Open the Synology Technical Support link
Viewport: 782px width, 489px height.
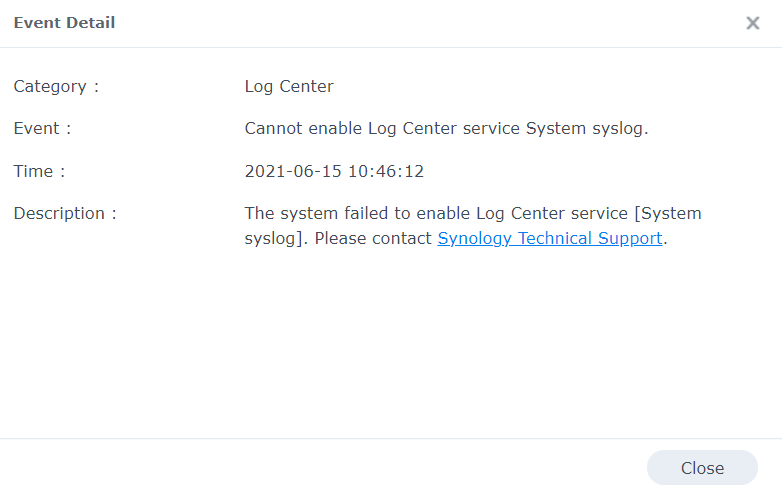click(x=550, y=238)
